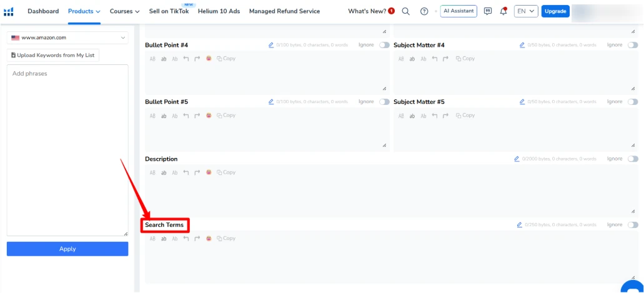Expand the EN language selector
The height and width of the screenshot is (293, 644).
click(525, 11)
